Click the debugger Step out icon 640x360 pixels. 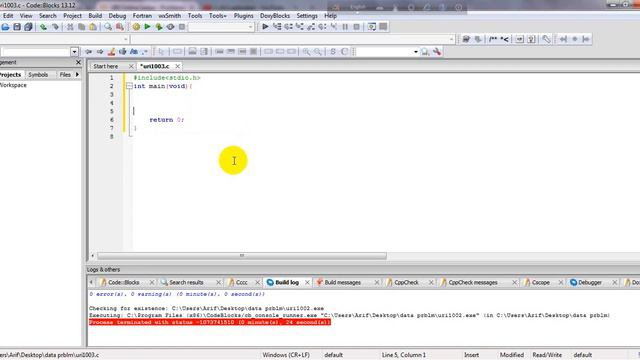[x=311, y=27]
